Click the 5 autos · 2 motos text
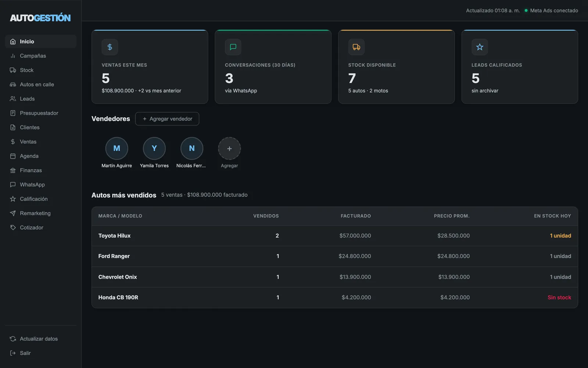 368,91
